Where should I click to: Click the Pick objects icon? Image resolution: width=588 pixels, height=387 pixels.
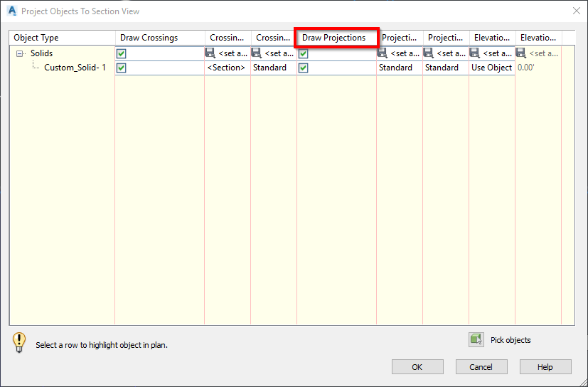pos(476,340)
